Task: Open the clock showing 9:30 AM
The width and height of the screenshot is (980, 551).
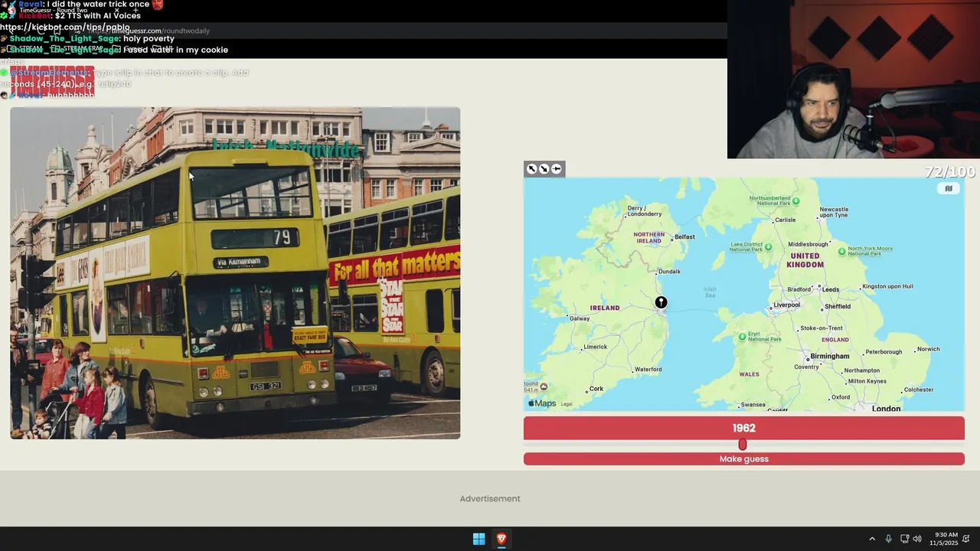Action: 946,539
